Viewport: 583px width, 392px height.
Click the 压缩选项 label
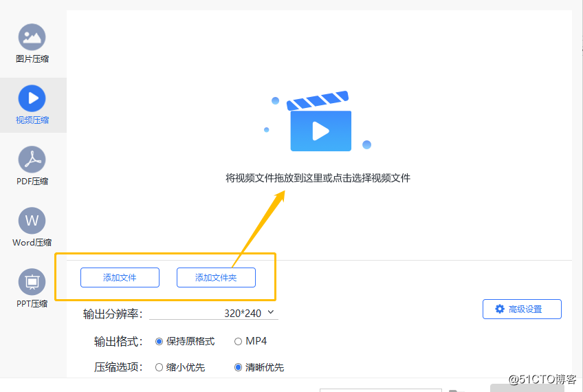[118, 367]
